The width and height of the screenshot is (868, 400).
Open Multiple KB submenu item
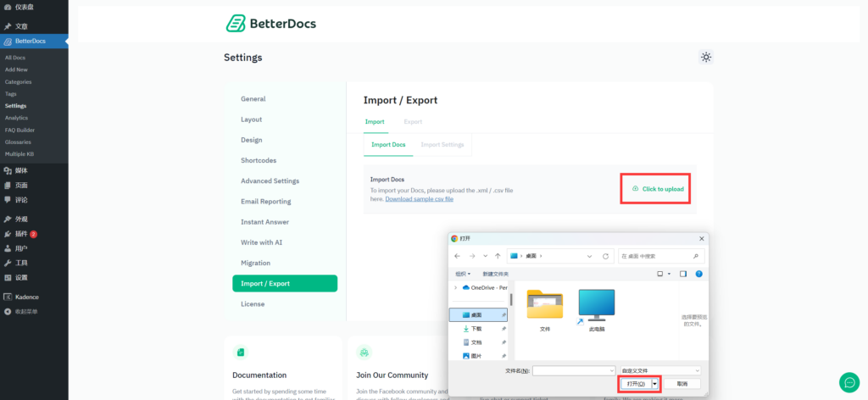click(19, 154)
